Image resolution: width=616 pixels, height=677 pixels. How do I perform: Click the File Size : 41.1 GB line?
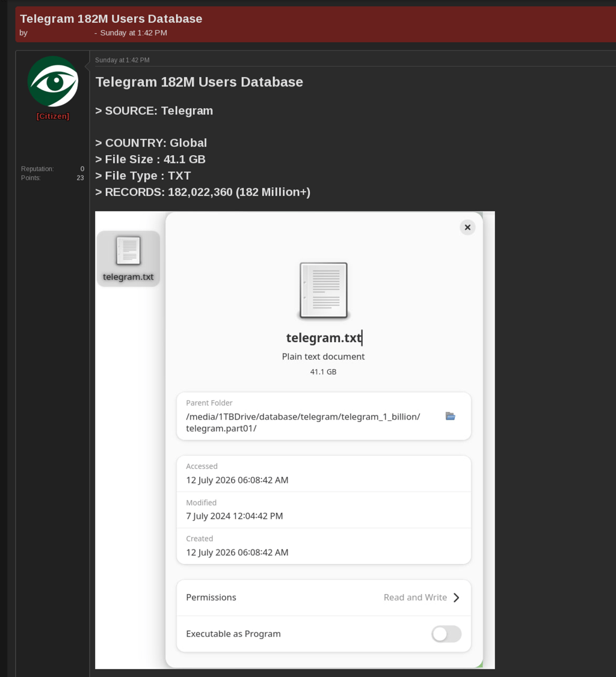150,159
